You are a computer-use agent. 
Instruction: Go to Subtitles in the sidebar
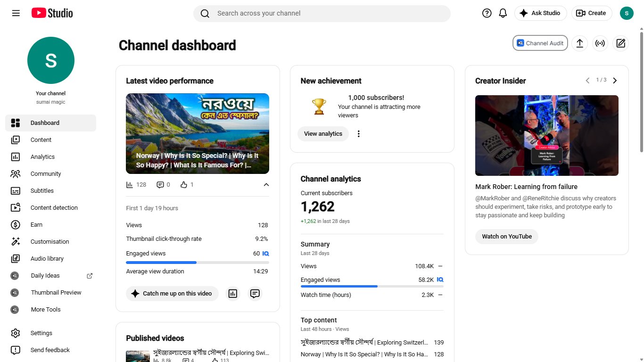[x=51, y=191]
